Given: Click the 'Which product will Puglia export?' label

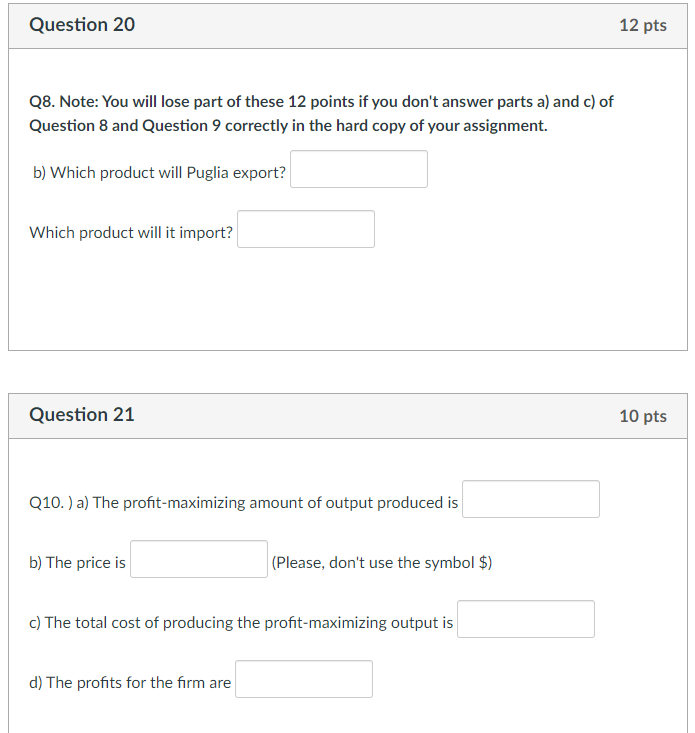Looking at the screenshot, I should pyautogui.click(x=159, y=172).
